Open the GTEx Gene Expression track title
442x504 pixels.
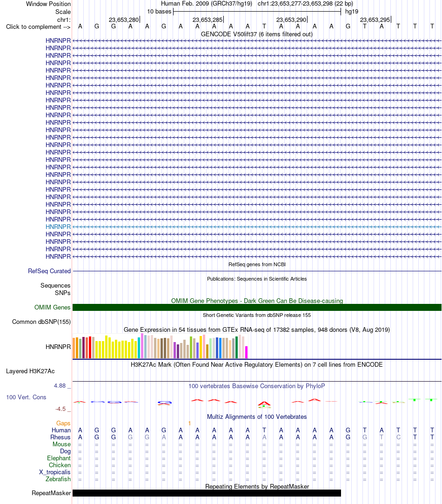click(256, 330)
